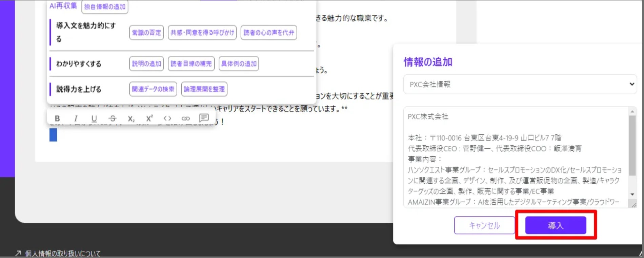Choose the 常識の否定 option

click(x=146, y=33)
